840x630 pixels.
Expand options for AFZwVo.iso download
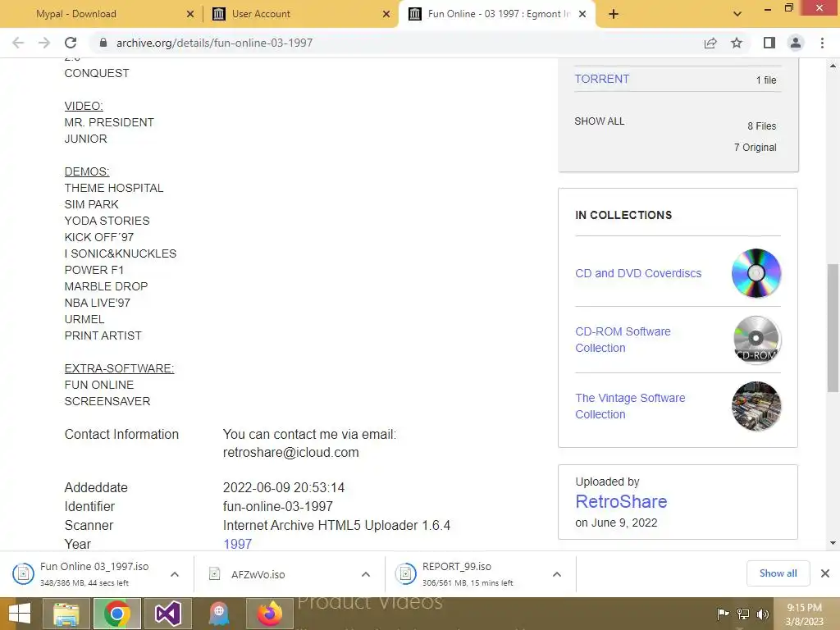[x=366, y=574]
